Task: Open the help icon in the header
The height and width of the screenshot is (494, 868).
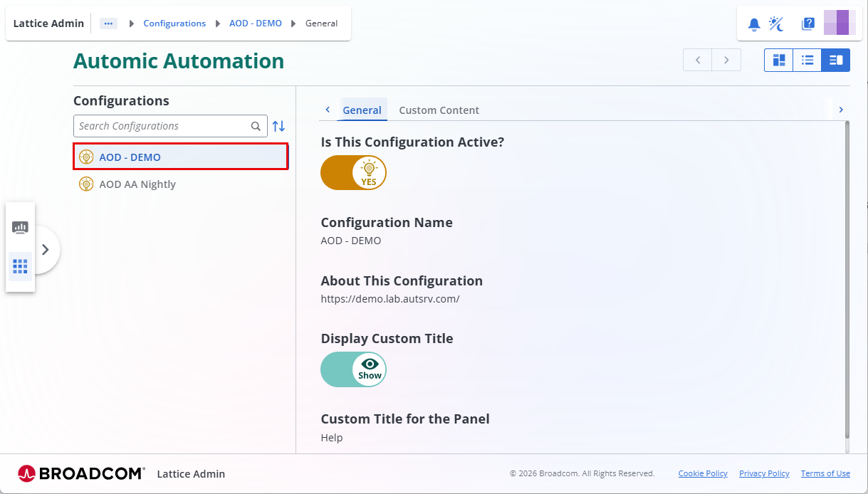Action: coord(808,23)
